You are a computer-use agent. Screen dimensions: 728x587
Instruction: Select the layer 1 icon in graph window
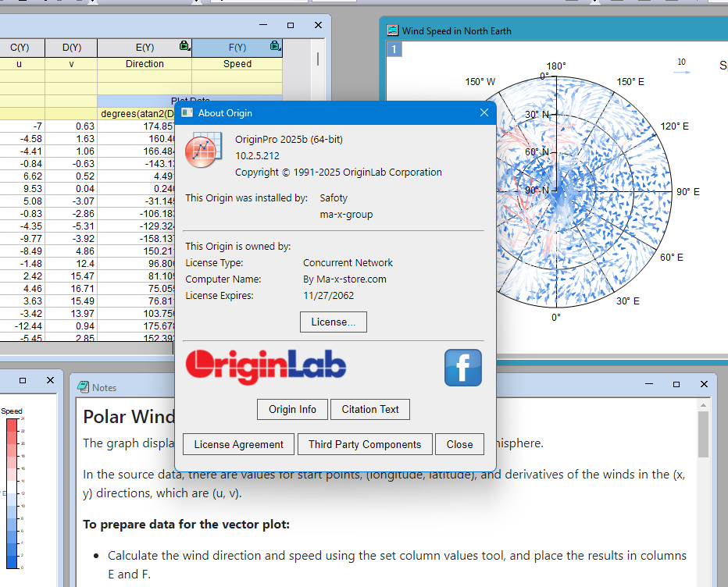coord(394,49)
